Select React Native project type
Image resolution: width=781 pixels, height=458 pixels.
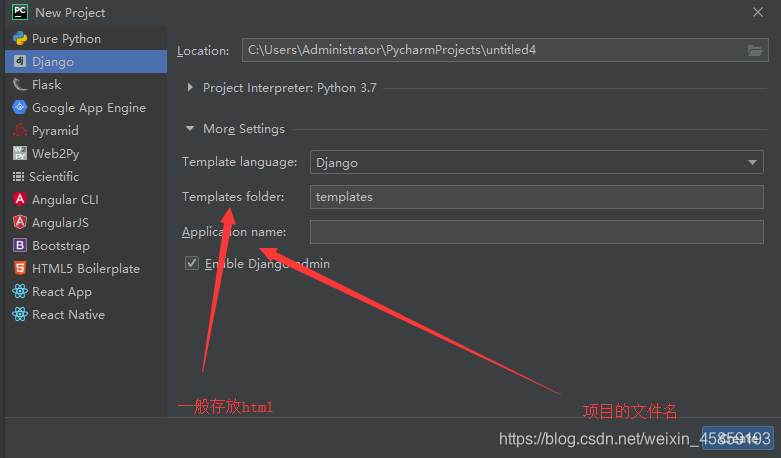86,314
